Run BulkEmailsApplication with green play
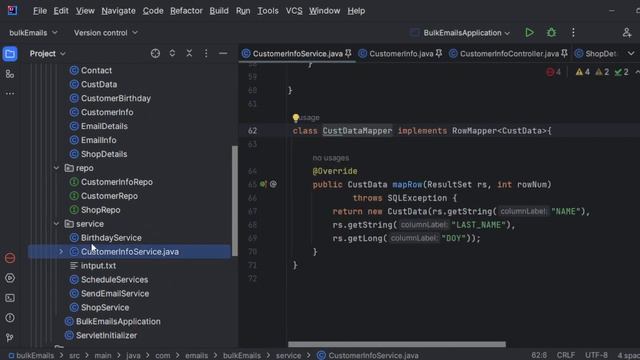640x360 pixels. tap(529, 33)
